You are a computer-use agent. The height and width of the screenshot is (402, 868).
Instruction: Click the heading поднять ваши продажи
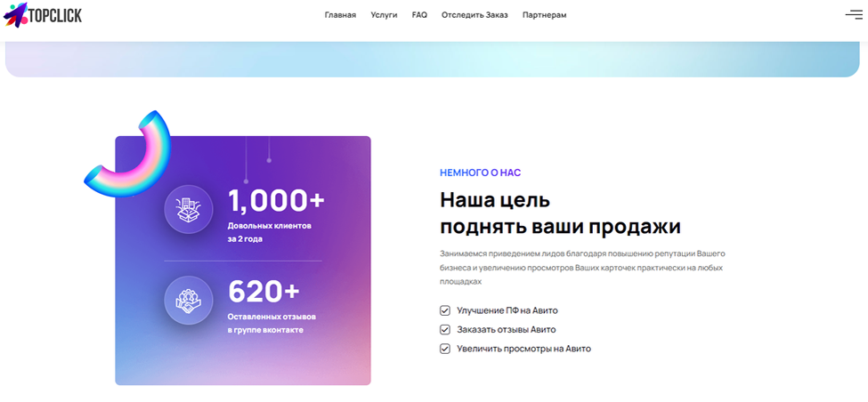(560, 227)
